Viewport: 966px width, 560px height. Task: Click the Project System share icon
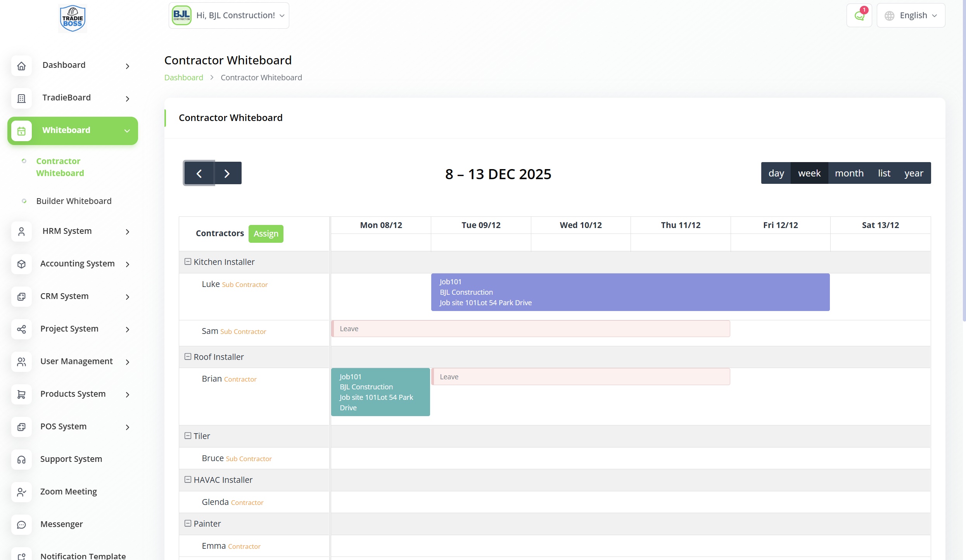pos(22,329)
